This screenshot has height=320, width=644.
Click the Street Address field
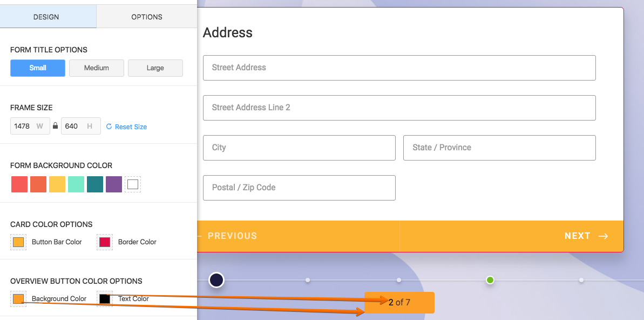(399, 68)
